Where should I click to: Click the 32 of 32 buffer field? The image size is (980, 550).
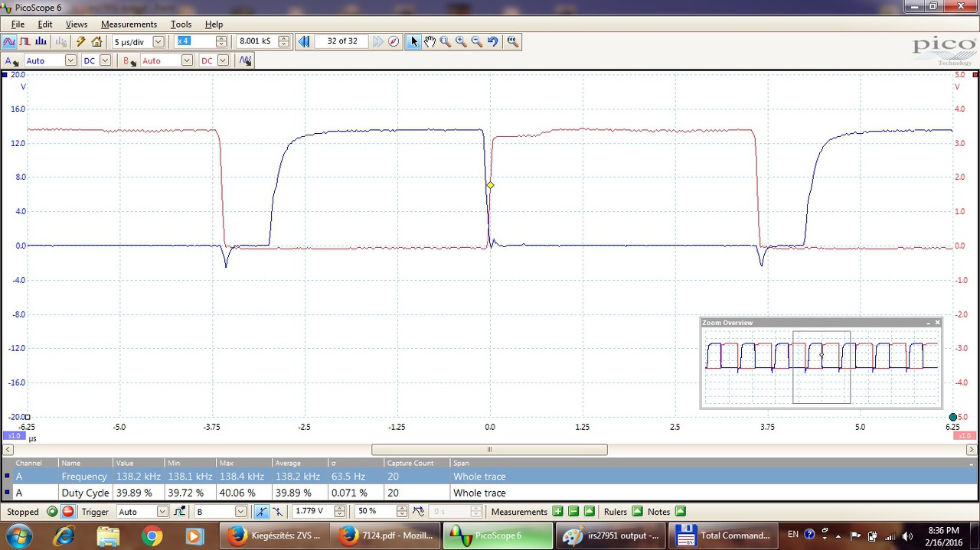tap(341, 41)
